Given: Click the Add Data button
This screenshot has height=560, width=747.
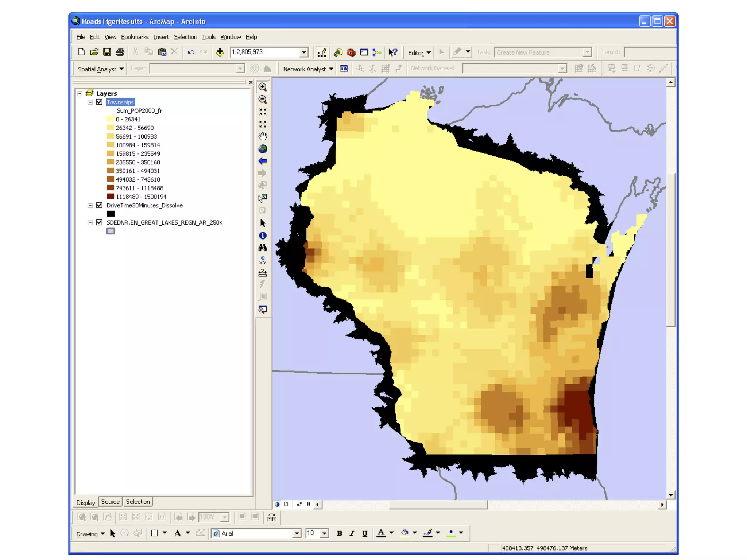Looking at the screenshot, I should click(220, 52).
